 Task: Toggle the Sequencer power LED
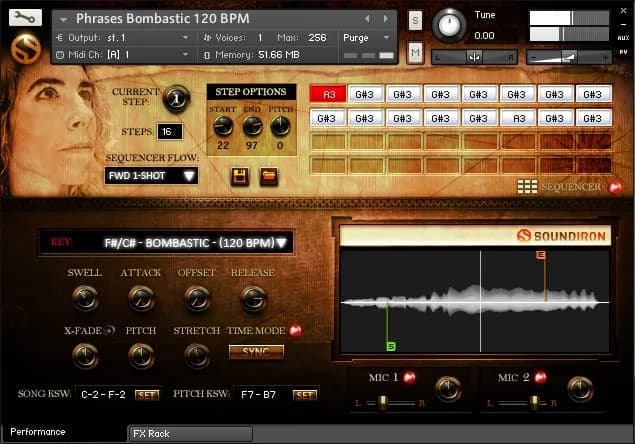point(615,186)
